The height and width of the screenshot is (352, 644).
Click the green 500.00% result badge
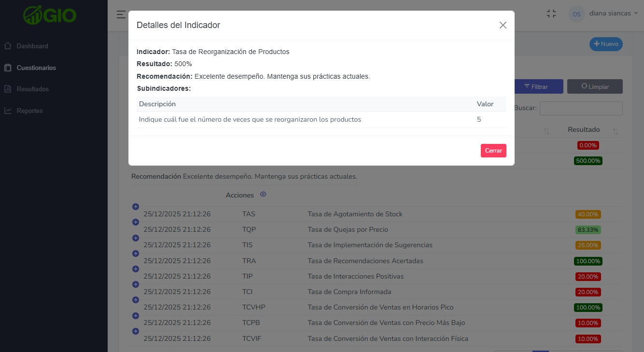click(x=588, y=160)
